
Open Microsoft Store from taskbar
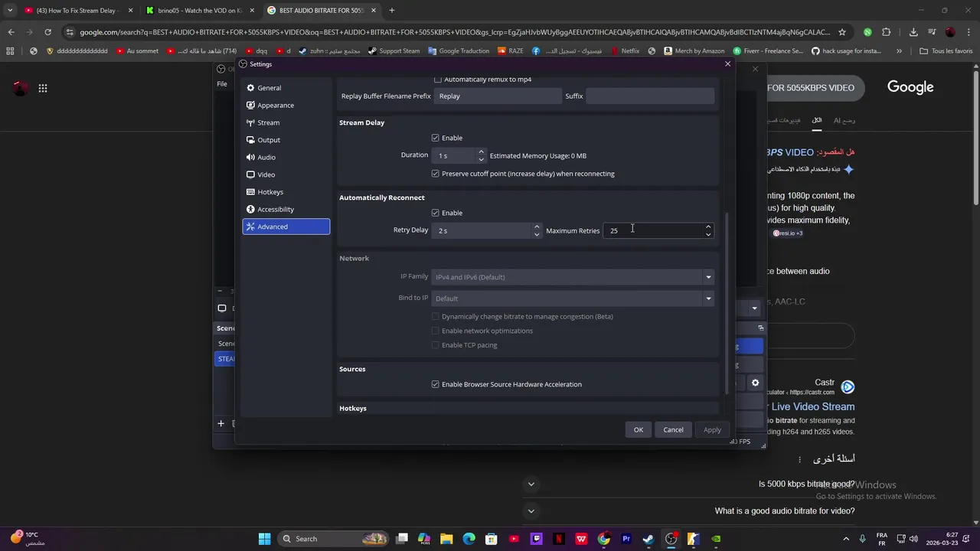tap(492, 539)
